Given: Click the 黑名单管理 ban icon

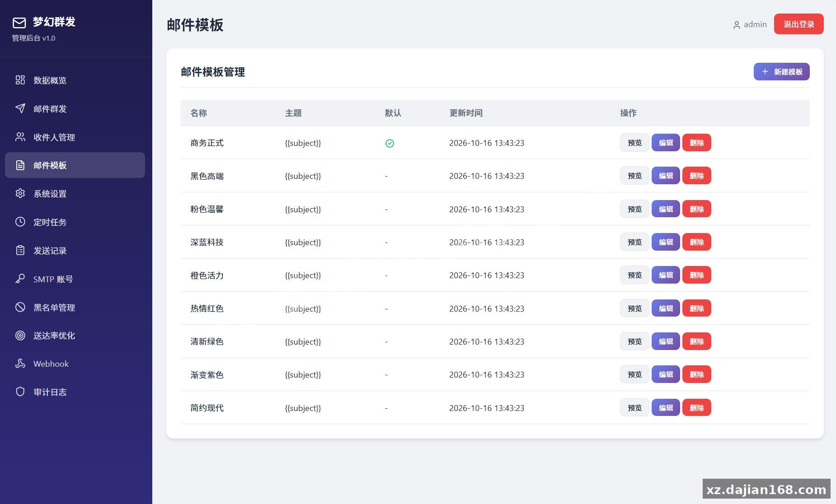Looking at the screenshot, I should [x=20, y=307].
